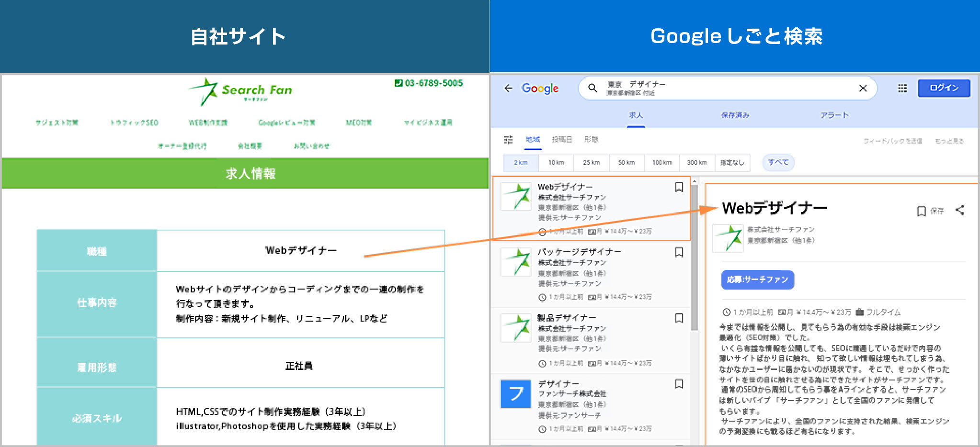Click パッケージデザイナー listing company logo

pyautogui.click(x=516, y=262)
